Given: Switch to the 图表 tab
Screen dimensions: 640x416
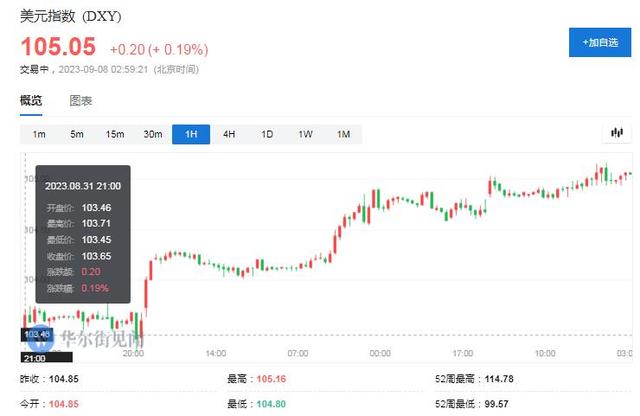Looking at the screenshot, I should tap(81, 101).
